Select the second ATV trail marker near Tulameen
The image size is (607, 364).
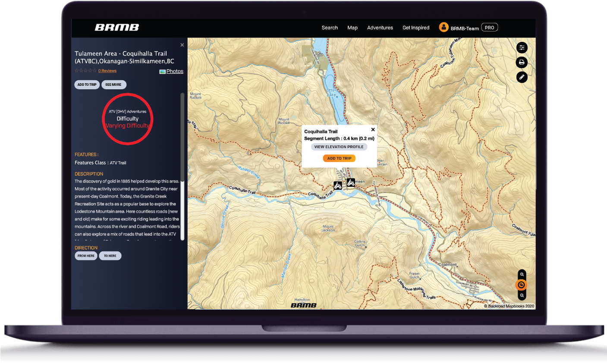pos(350,182)
